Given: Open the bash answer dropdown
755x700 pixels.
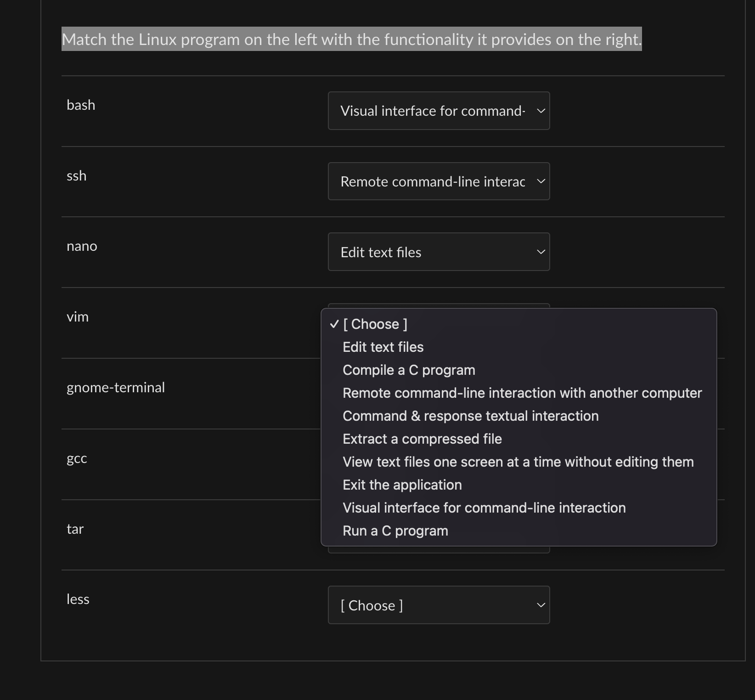Looking at the screenshot, I should coord(439,111).
